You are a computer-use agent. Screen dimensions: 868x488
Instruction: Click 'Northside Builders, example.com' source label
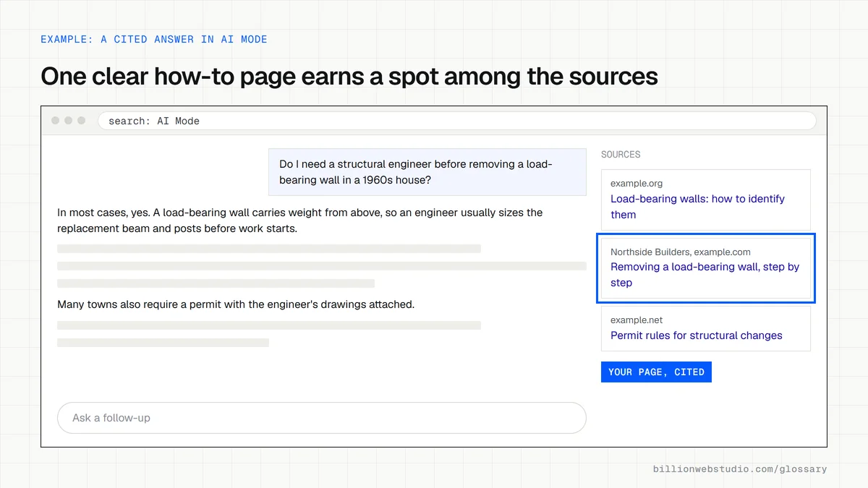[x=681, y=252]
